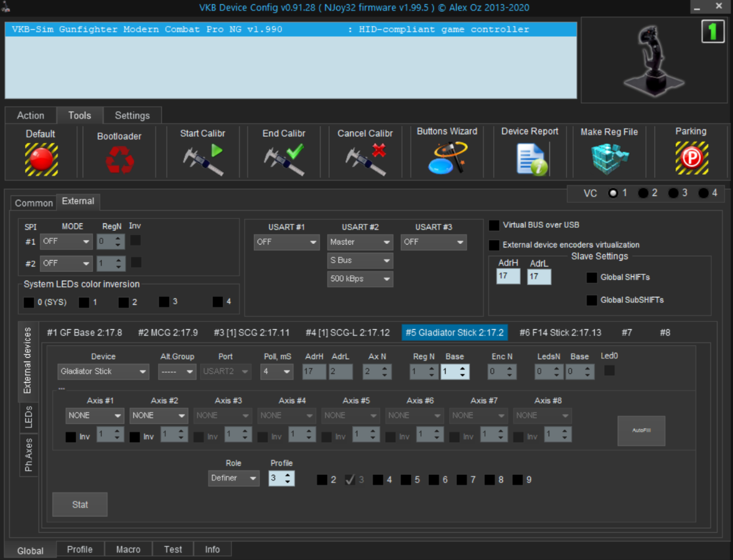Toggle Global SHIFTs checkbox
The height and width of the screenshot is (560, 733).
pos(592,278)
